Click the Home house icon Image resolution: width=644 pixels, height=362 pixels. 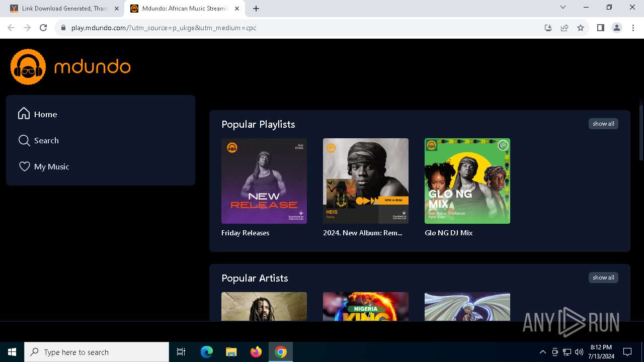point(24,114)
